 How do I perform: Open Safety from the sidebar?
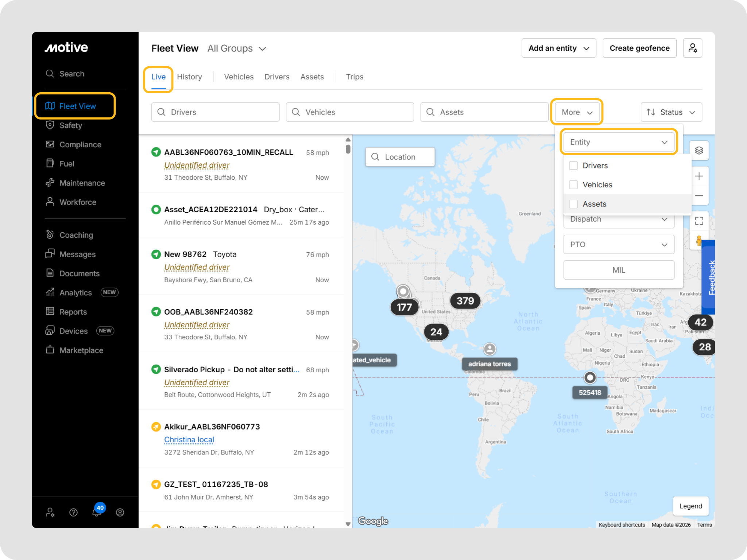pyautogui.click(x=71, y=125)
